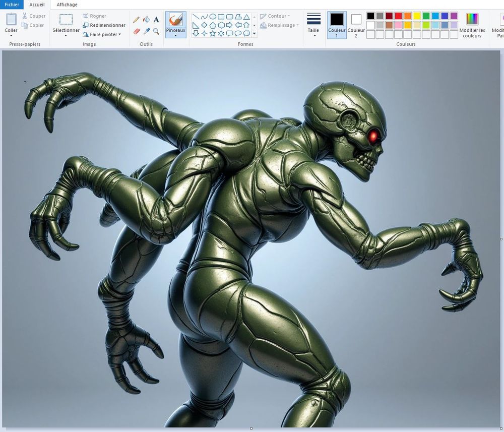Click the canvas bottom resize handle
The image size is (504, 432).
251,428
